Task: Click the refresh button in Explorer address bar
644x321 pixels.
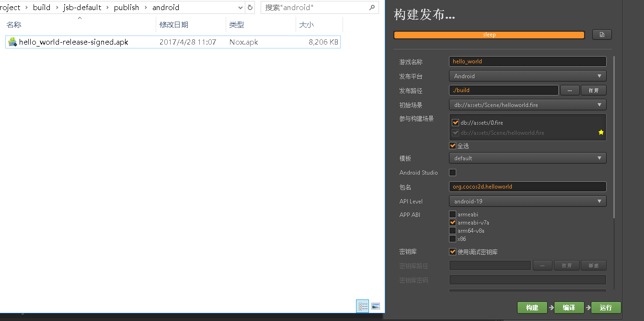Action: [x=250, y=8]
